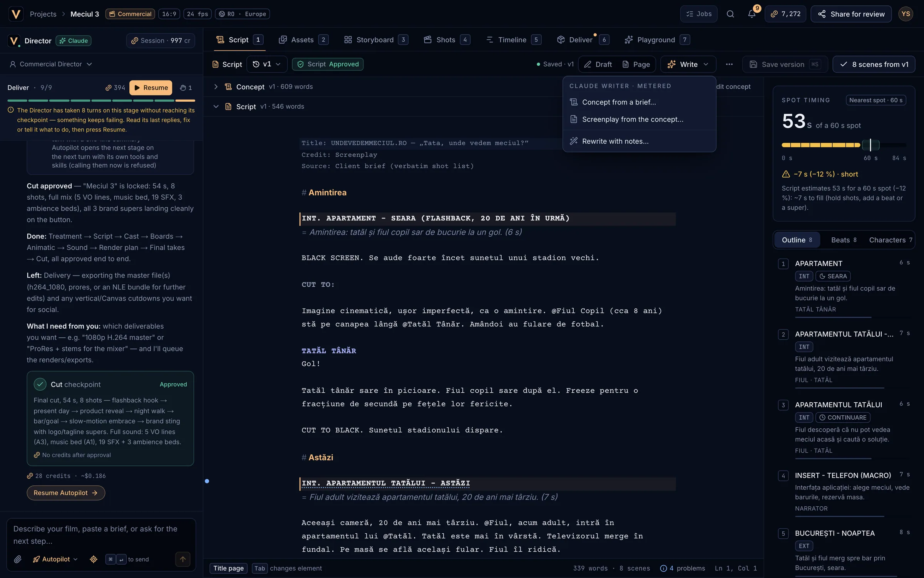Click 8 scenes from v1 button
Image resolution: width=924 pixels, height=578 pixels.
(x=874, y=64)
